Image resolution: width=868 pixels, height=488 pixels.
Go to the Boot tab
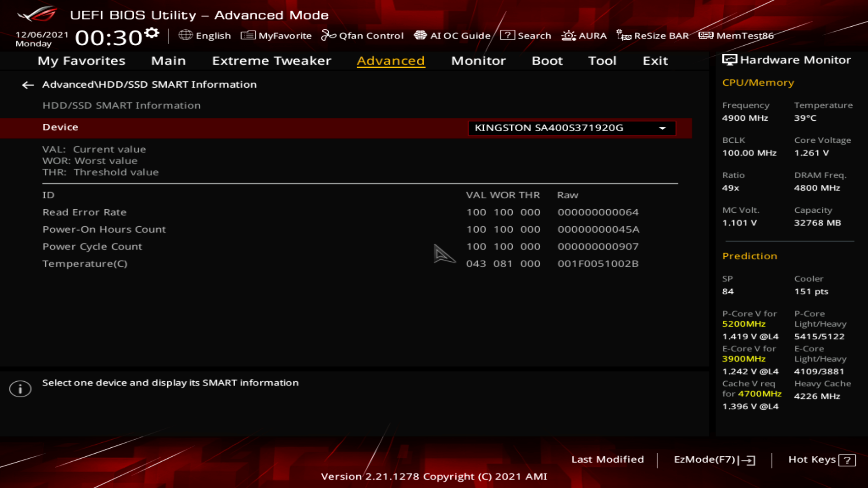pos(547,61)
